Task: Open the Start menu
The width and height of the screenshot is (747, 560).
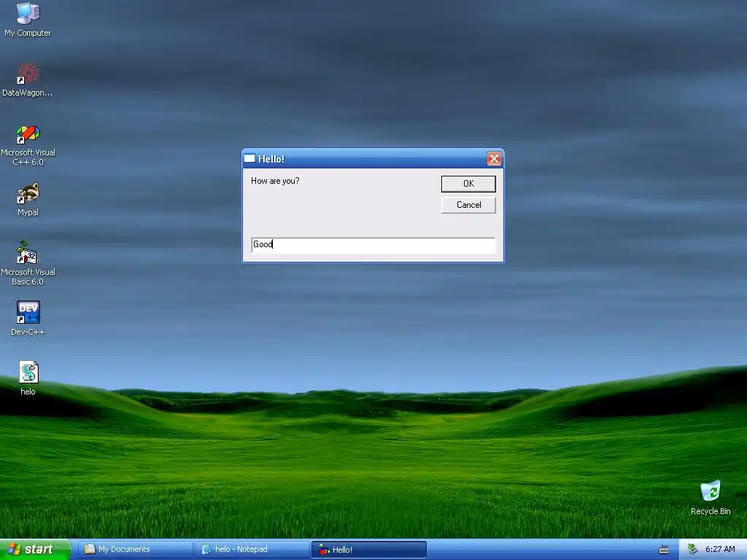Action: pyautogui.click(x=35, y=550)
